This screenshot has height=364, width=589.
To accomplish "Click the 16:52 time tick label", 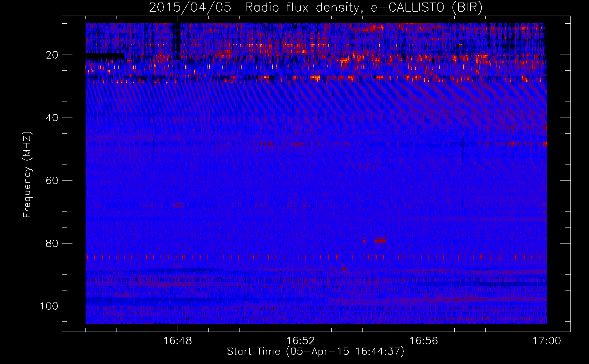I will (x=301, y=341).
